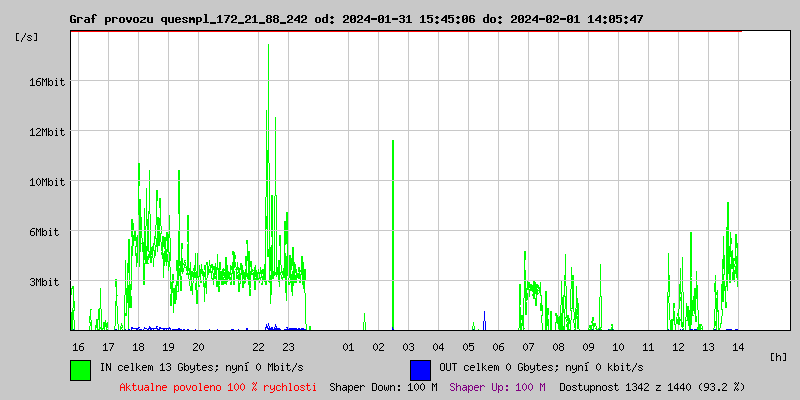Select the graph title 'Graf provozu quesmpl_172_21_88_242'

[x=188, y=19]
